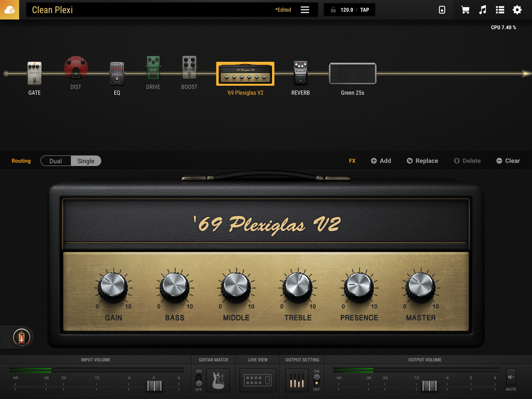Tap the TAP tempo button
Viewport: 532px width, 399px height.
(x=365, y=10)
